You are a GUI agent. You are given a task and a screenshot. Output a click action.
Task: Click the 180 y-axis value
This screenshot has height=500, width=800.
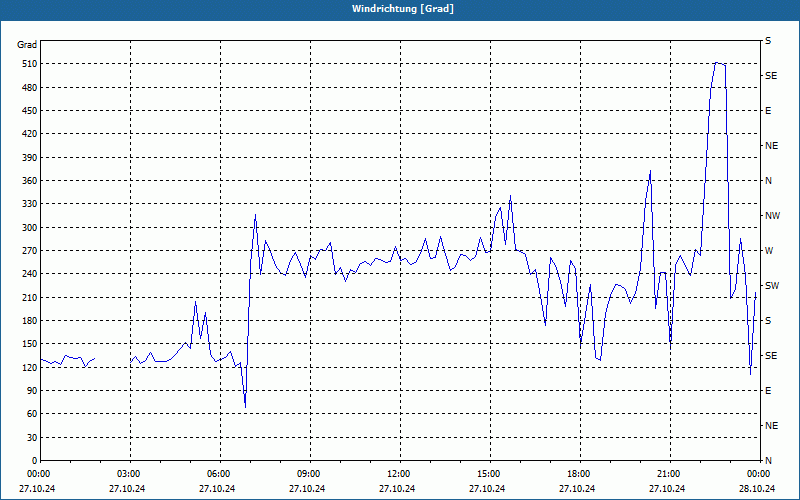click(x=29, y=321)
